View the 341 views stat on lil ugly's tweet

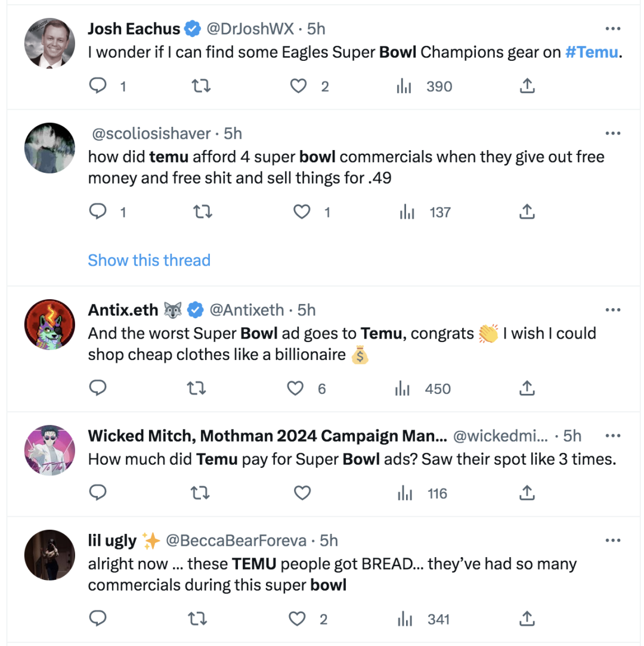(423, 619)
